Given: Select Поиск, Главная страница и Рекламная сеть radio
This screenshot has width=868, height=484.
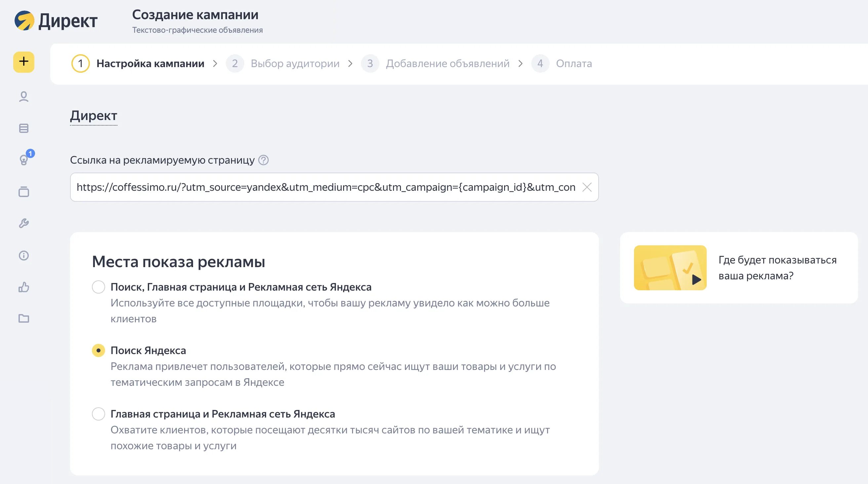Looking at the screenshot, I should point(99,287).
